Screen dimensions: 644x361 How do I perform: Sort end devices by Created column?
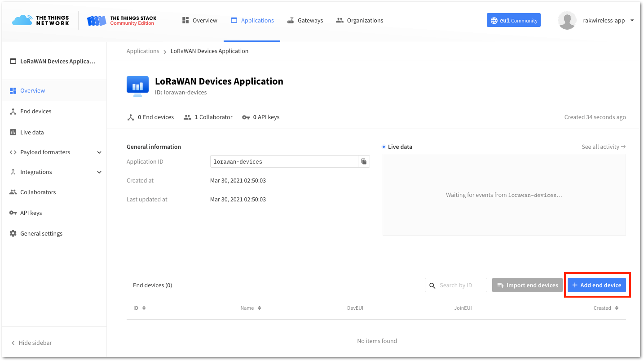[x=606, y=308]
